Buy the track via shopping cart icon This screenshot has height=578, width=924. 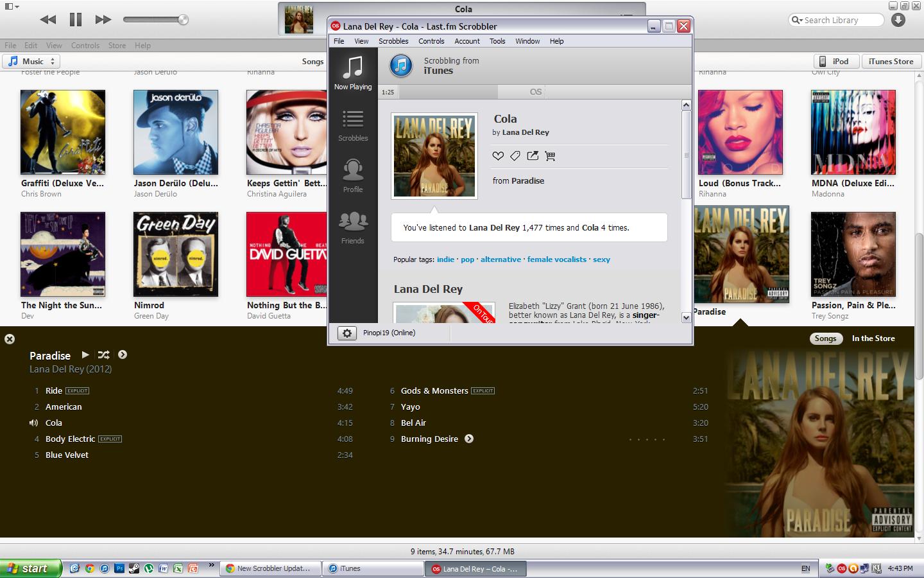(550, 155)
